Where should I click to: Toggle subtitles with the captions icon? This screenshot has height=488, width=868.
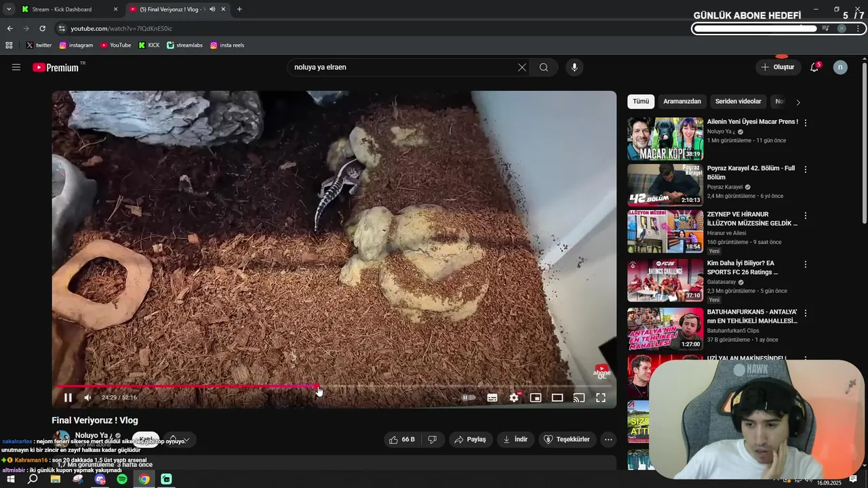pos(492,398)
